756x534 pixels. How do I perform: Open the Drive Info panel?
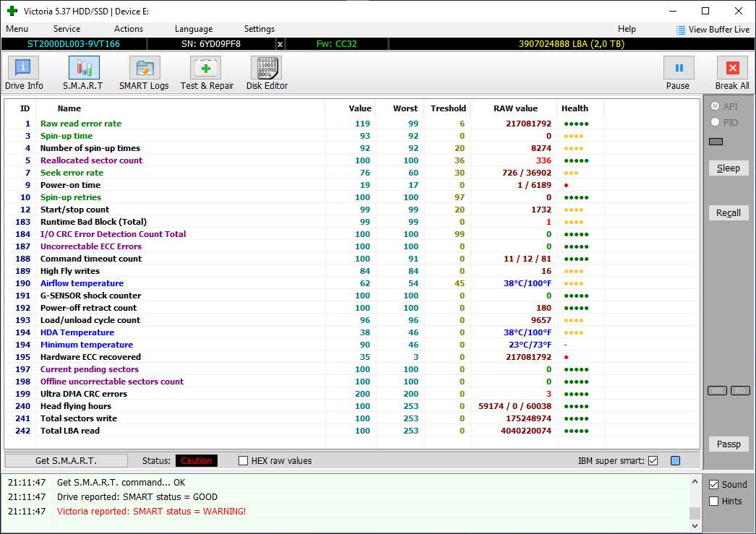click(24, 73)
